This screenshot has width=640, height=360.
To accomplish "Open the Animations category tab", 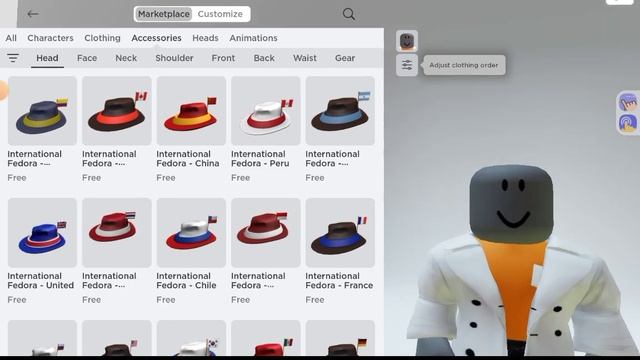I will [x=253, y=38].
